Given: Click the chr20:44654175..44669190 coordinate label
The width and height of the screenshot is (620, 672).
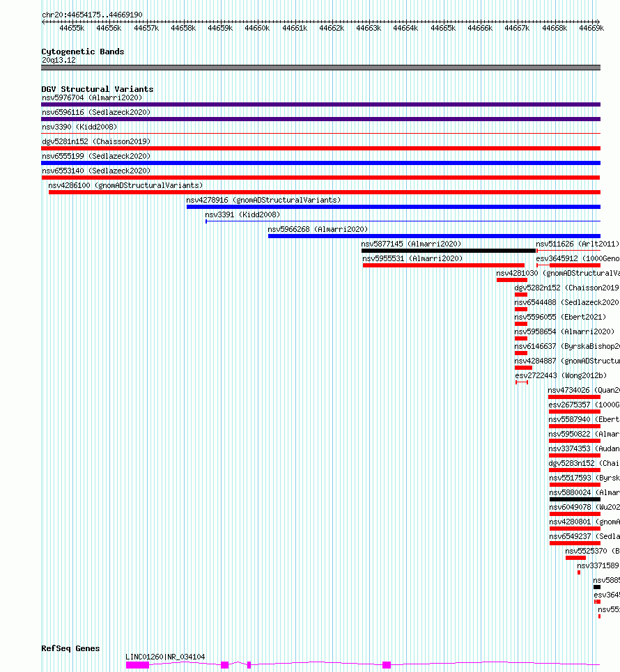Looking at the screenshot, I should (92, 15).
